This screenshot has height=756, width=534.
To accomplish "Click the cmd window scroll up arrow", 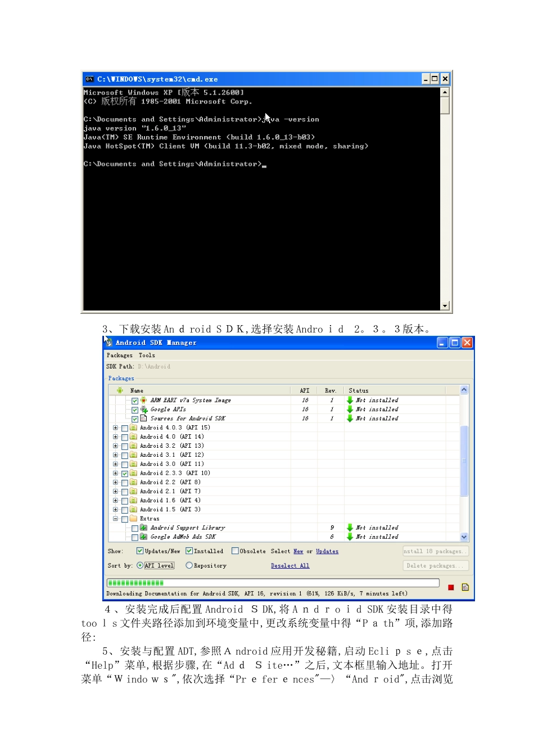I will [445, 92].
